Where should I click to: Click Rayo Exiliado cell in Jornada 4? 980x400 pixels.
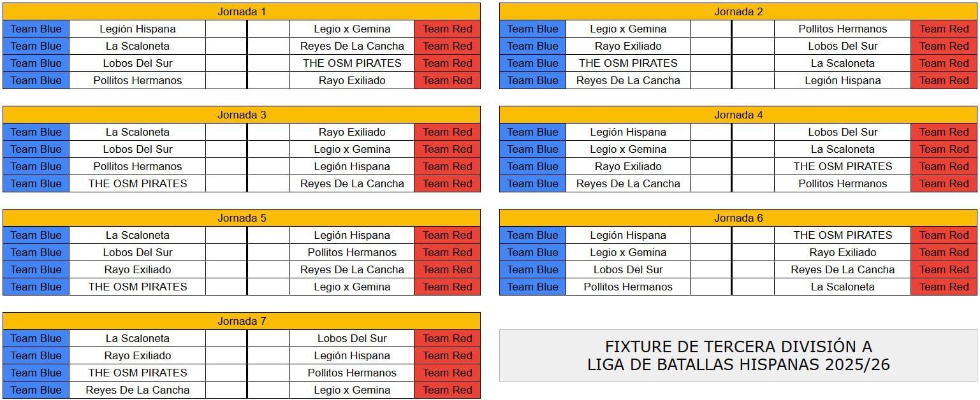tap(628, 166)
